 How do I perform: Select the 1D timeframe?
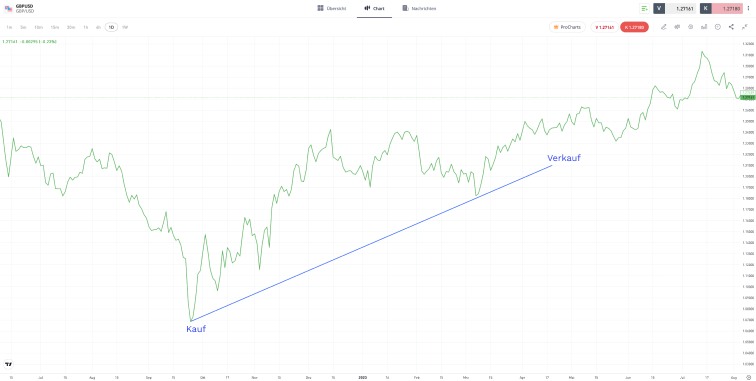(111, 27)
